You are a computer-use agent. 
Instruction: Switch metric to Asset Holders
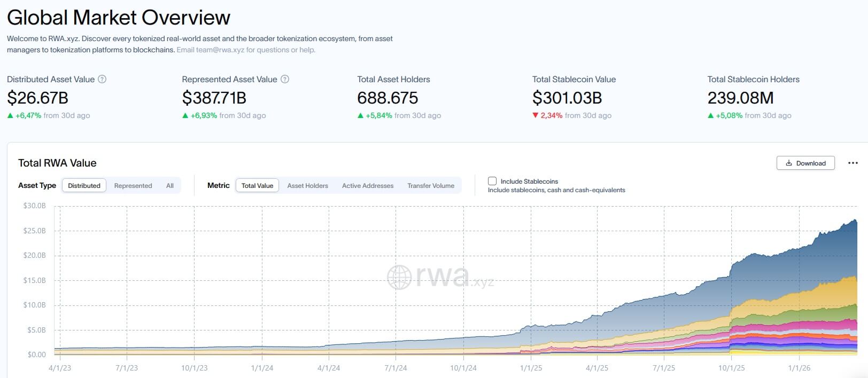coord(307,186)
